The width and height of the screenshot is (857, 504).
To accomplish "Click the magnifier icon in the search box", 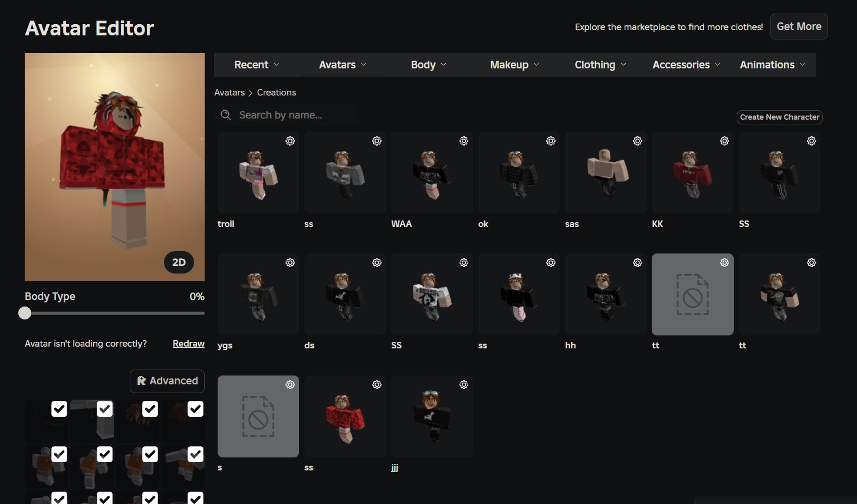I will [226, 115].
